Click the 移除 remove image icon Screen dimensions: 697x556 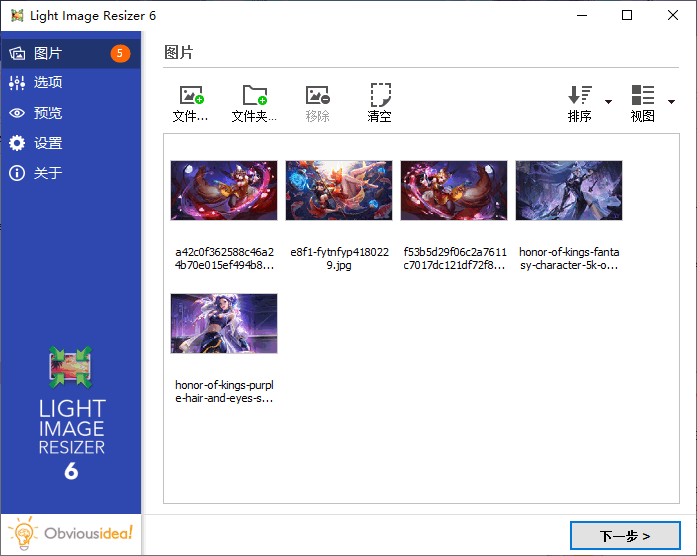coord(317,95)
